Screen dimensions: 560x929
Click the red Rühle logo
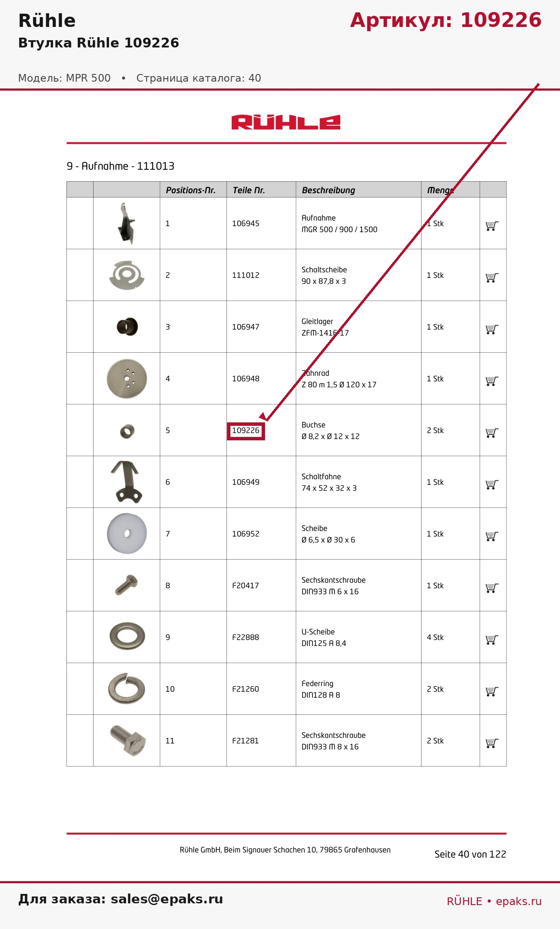[286, 122]
